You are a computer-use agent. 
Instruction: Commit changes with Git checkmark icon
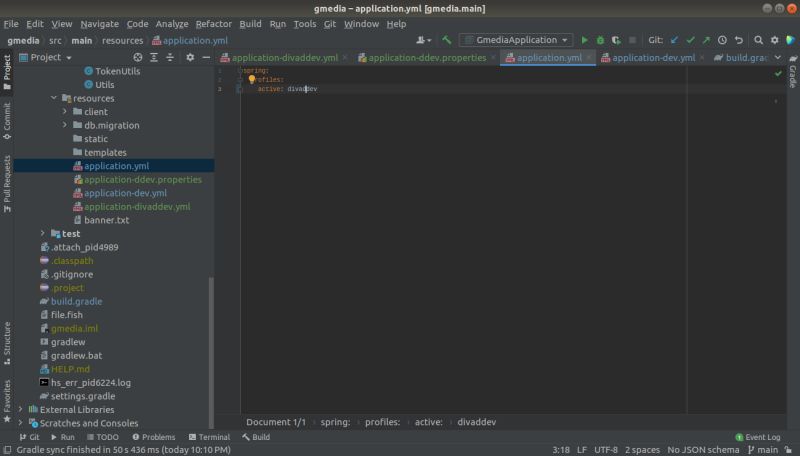pos(690,40)
